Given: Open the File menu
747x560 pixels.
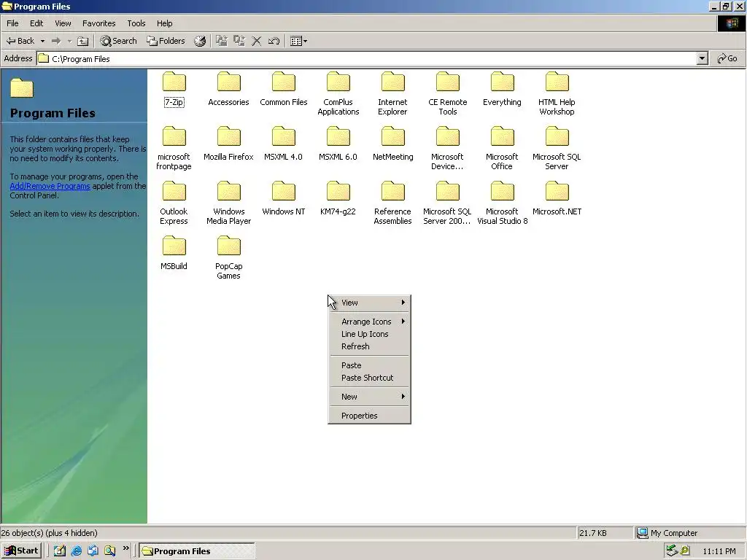Looking at the screenshot, I should point(12,23).
